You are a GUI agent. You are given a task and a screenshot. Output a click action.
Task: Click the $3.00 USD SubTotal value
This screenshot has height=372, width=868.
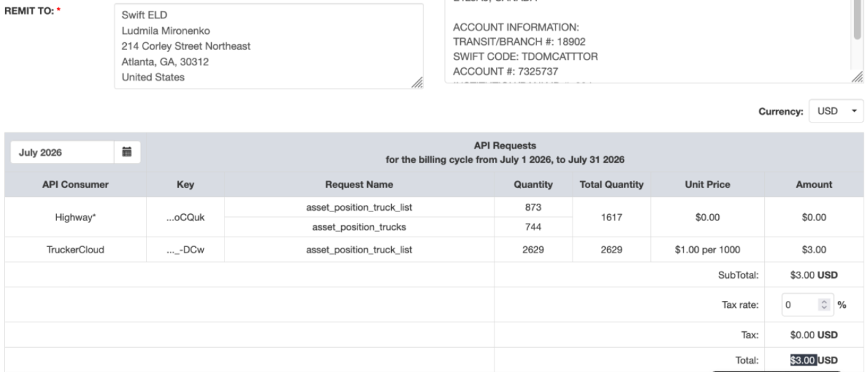(813, 274)
